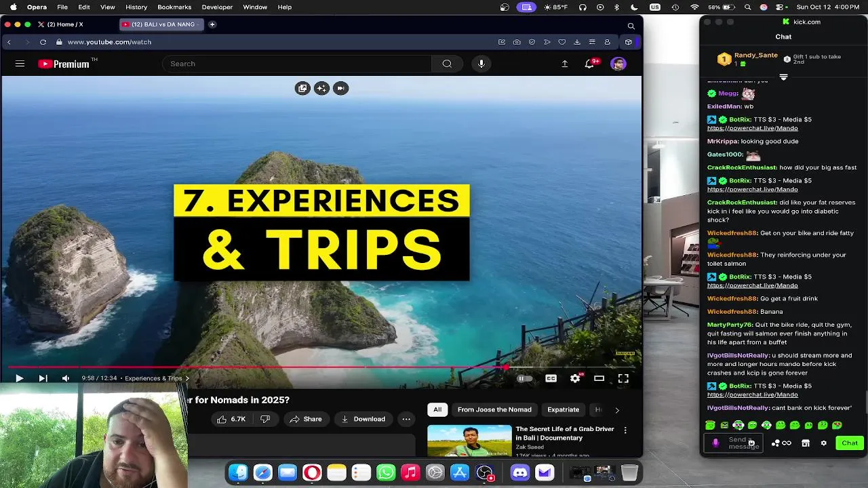This screenshot has width=868, height=488.
Task: Open the History menu in menu bar
Action: tap(136, 7)
